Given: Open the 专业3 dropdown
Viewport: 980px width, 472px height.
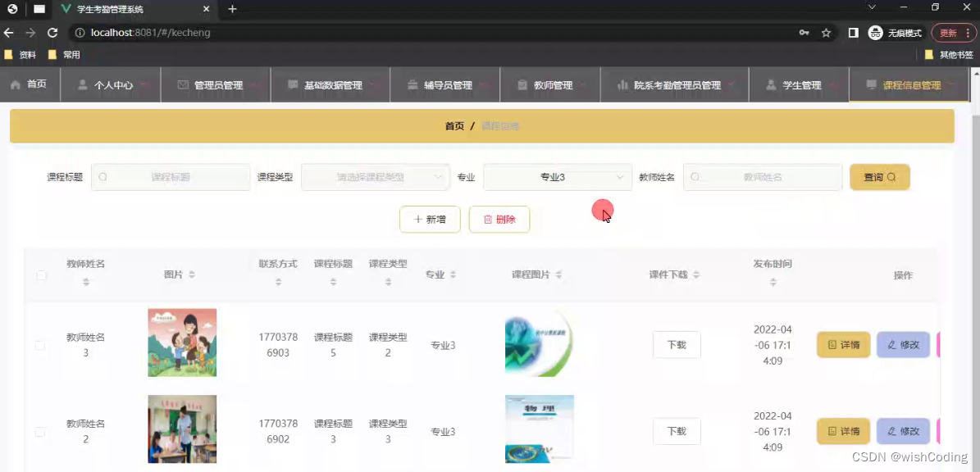Looking at the screenshot, I should pyautogui.click(x=557, y=177).
